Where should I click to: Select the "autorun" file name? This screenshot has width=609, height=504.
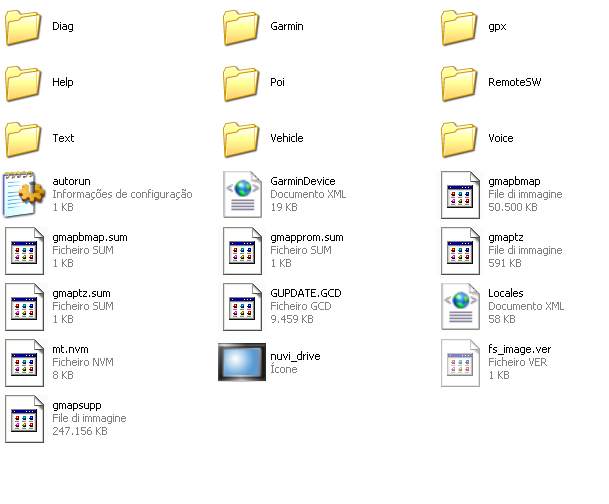pos(71,181)
